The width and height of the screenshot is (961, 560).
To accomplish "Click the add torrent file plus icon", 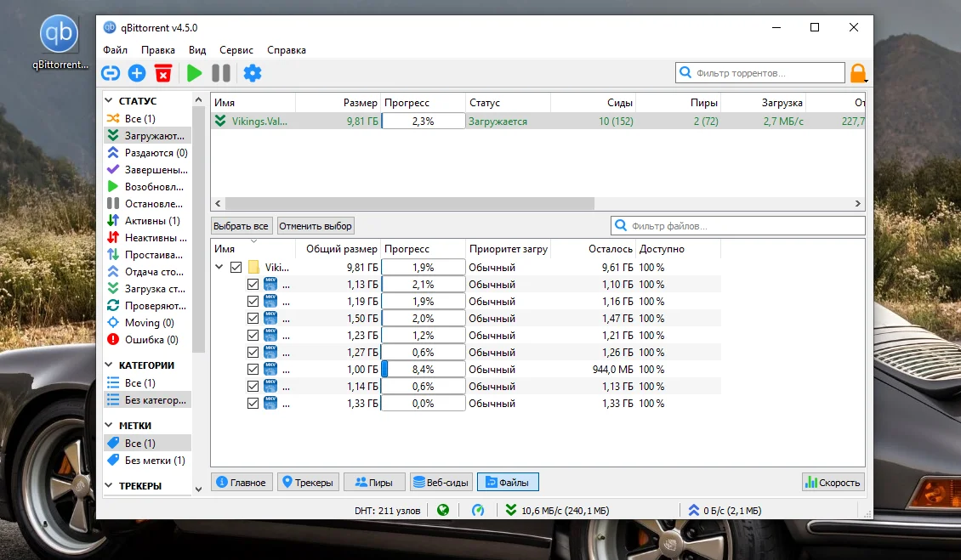I will click(137, 73).
